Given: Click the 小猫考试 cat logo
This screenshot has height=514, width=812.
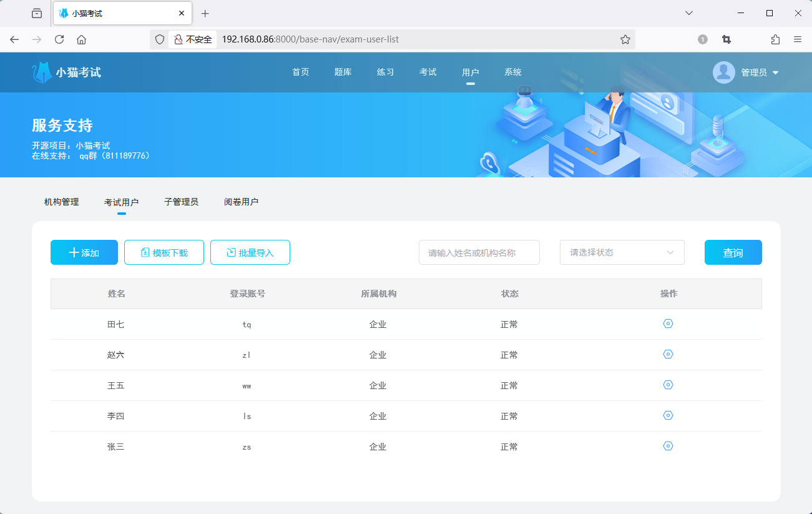Looking at the screenshot, I should click(x=41, y=72).
